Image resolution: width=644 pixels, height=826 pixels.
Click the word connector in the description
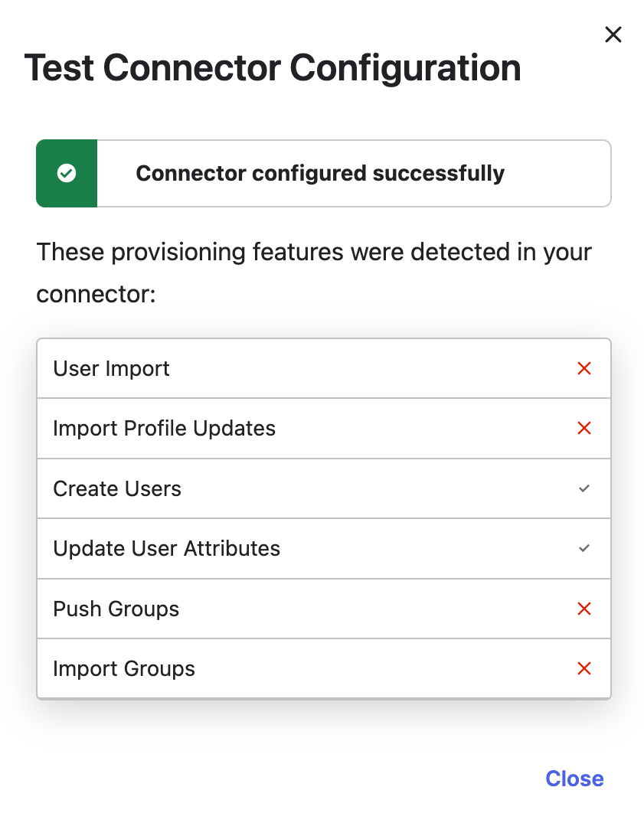[94, 294]
